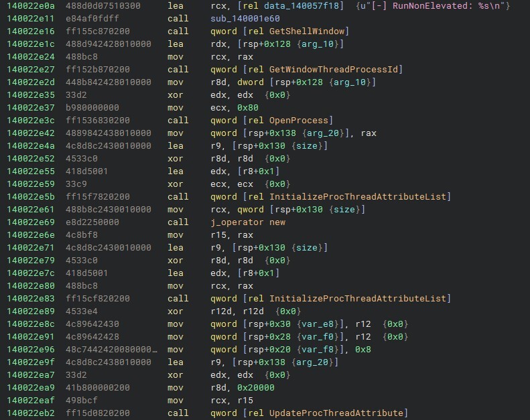Viewport: 530px width, 420px height.
Task: Click the GetShellWindow import reference
Action: 307,31
